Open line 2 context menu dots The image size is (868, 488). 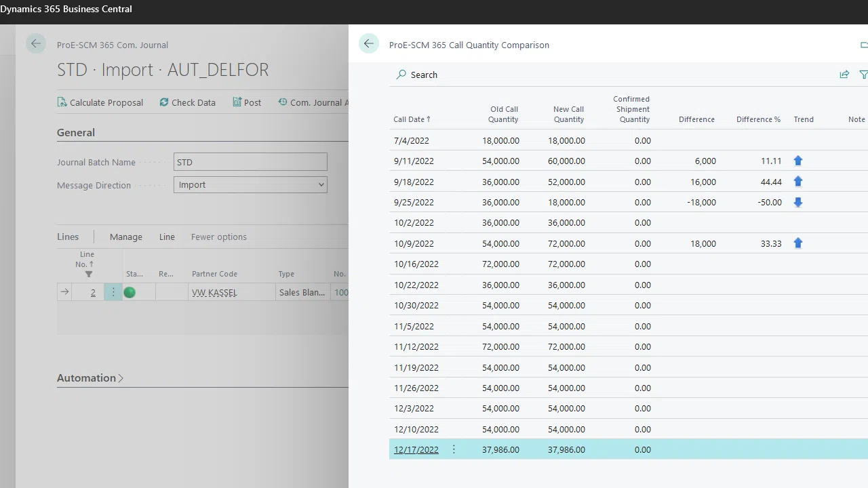(113, 292)
